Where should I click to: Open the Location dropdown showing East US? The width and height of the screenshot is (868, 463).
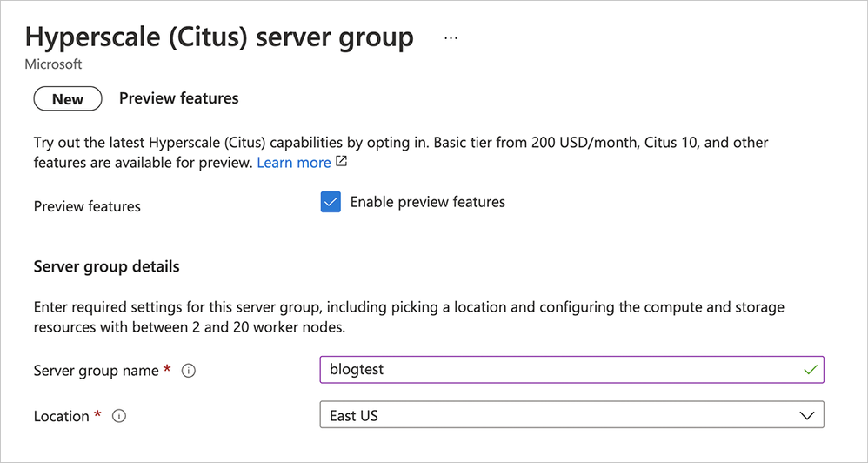click(571, 415)
